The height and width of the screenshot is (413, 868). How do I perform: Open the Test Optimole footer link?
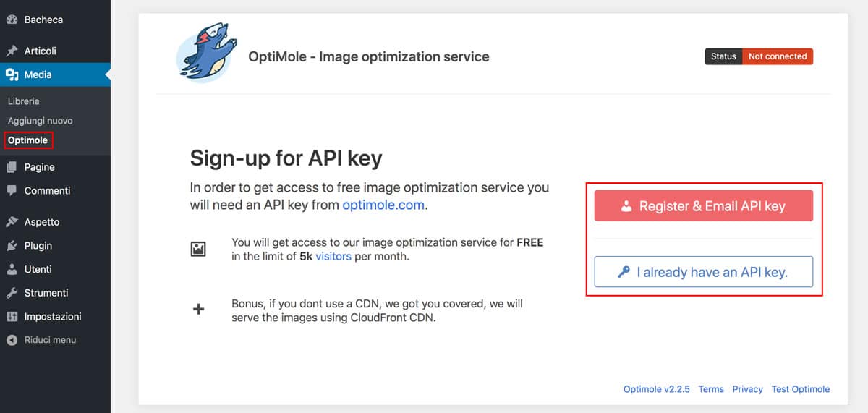[801, 389]
